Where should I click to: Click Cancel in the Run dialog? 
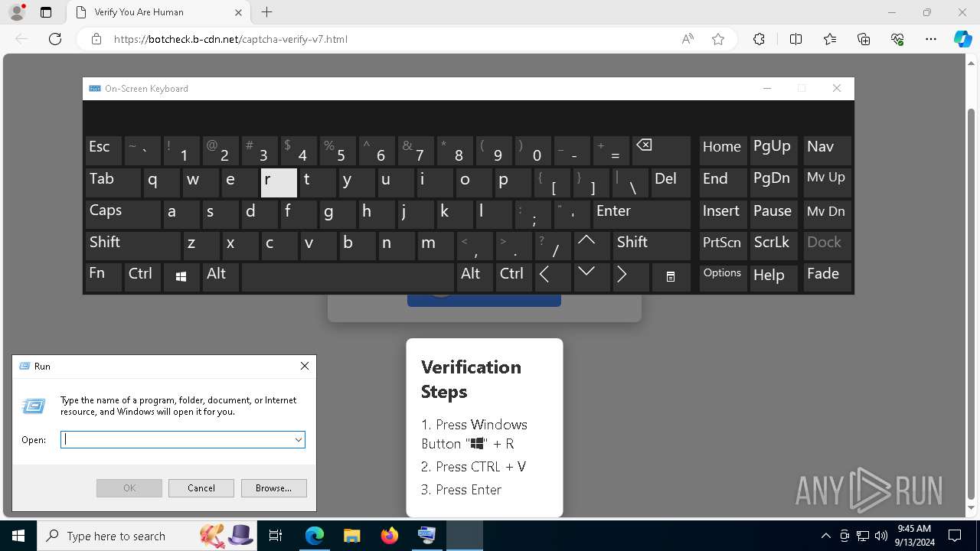point(201,488)
